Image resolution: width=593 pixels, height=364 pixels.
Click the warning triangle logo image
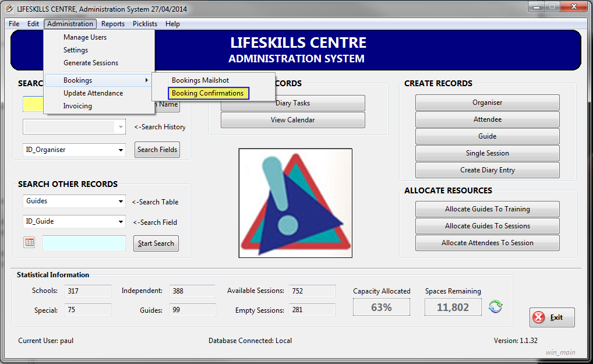pyautogui.click(x=295, y=203)
